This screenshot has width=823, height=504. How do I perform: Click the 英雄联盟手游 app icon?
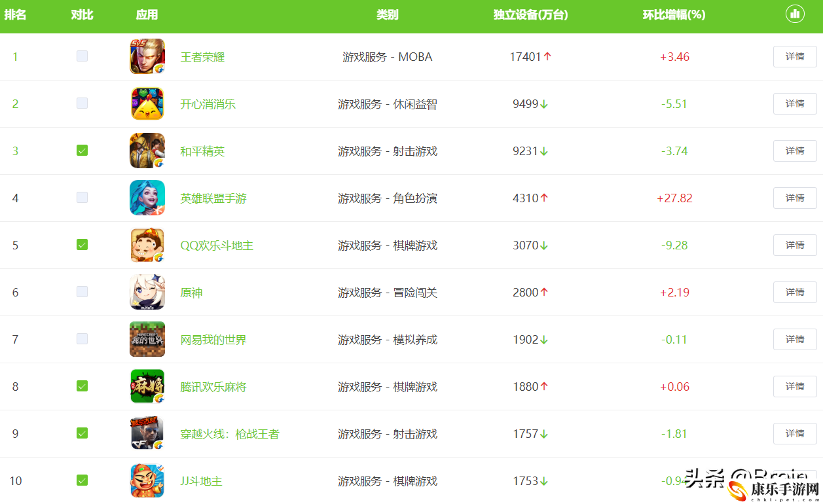[x=147, y=198]
